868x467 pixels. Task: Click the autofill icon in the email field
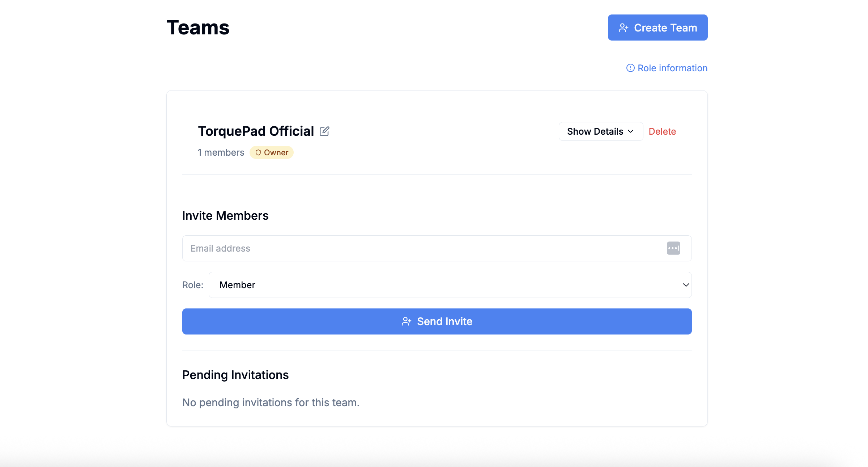pos(673,248)
